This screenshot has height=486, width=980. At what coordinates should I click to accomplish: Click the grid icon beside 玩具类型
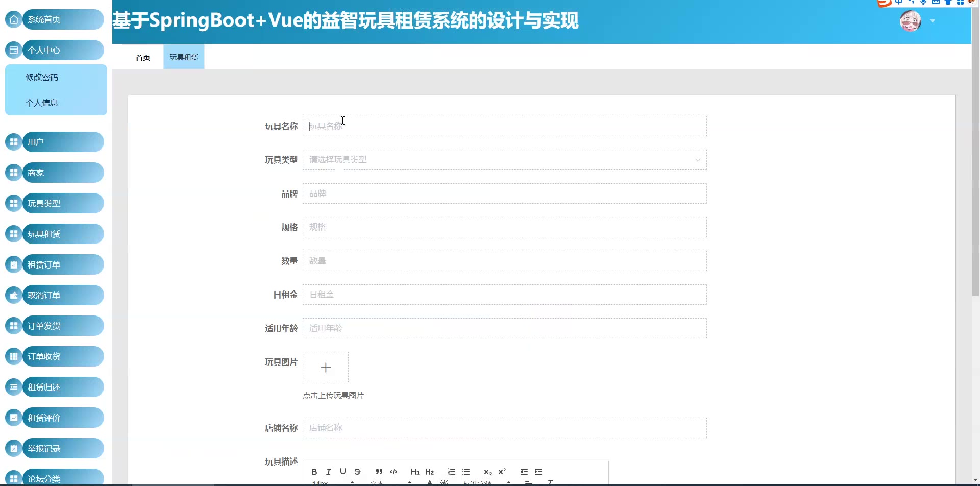14,203
